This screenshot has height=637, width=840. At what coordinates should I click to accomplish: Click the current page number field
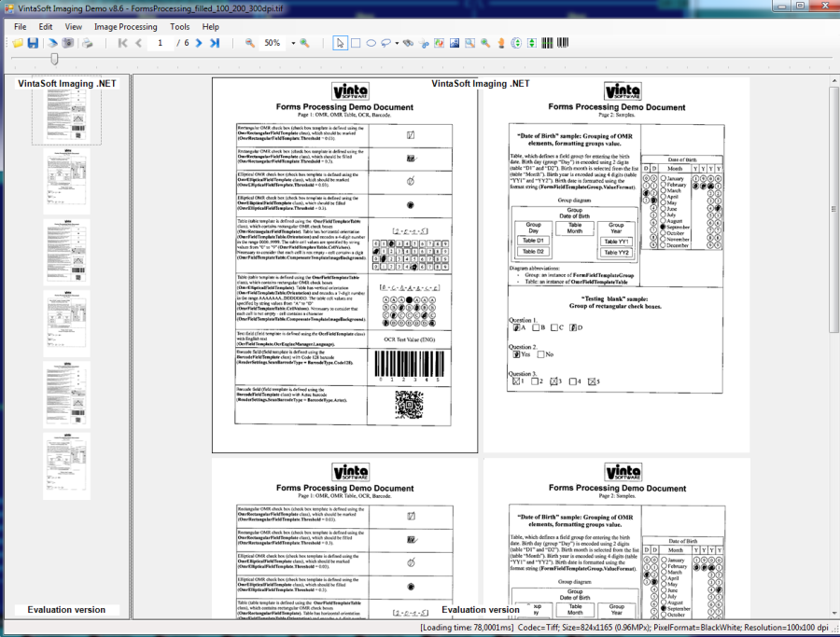pyautogui.click(x=161, y=43)
